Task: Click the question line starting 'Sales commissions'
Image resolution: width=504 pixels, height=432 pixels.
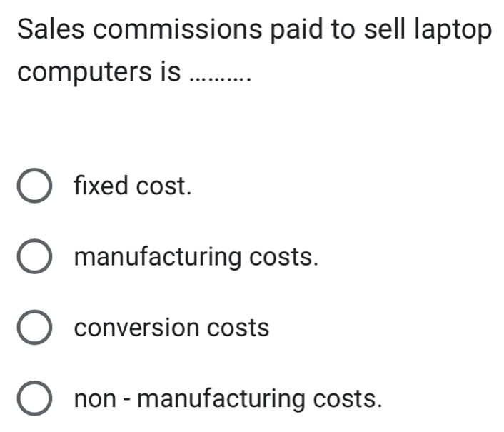Action: 254,31
